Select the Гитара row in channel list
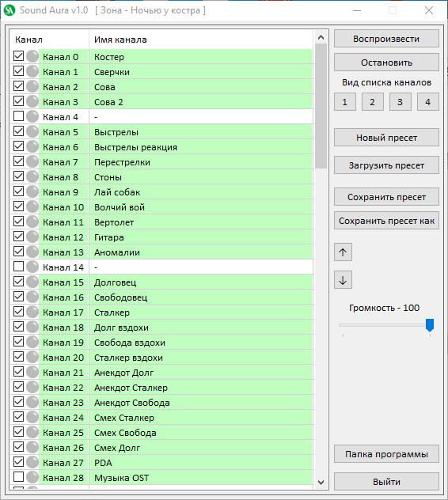This screenshot has height=500, width=448. (162, 237)
